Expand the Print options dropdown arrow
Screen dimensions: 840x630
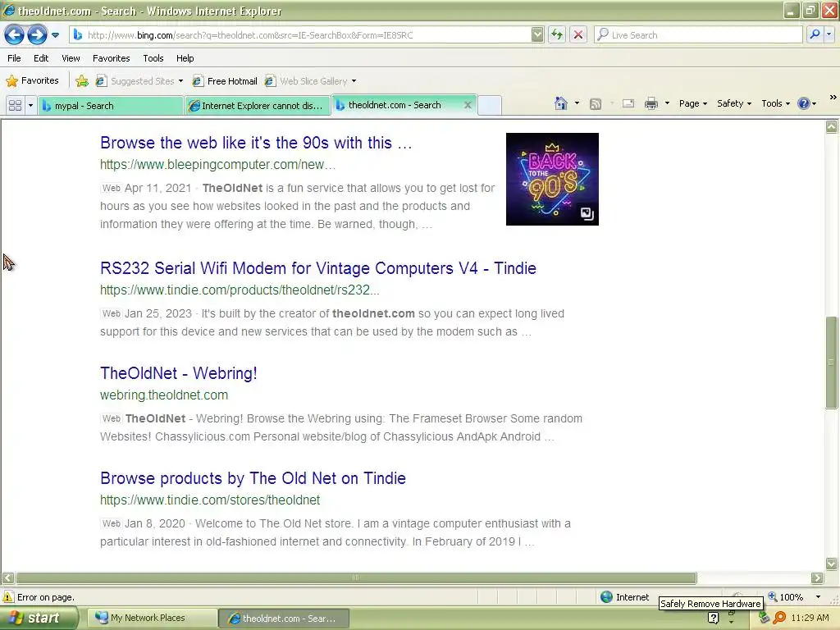coord(667,103)
